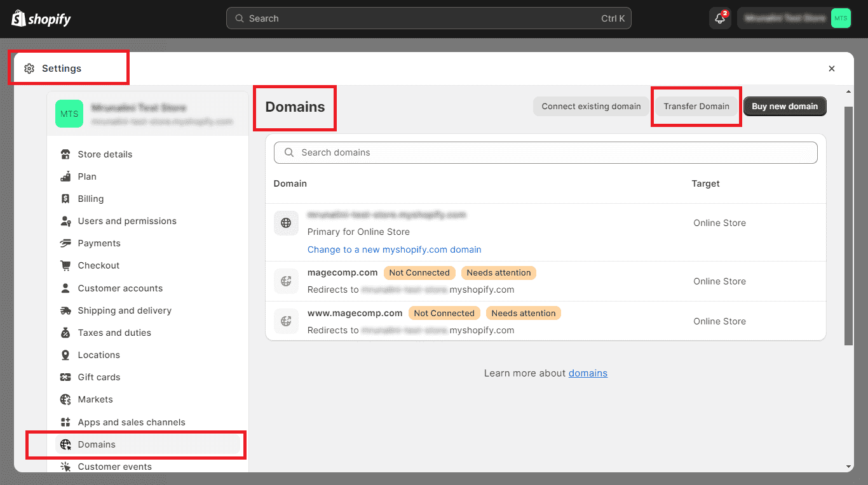Click the Customer events icon
This screenshot has height=485, width=868.
click(x=65, y=467)
